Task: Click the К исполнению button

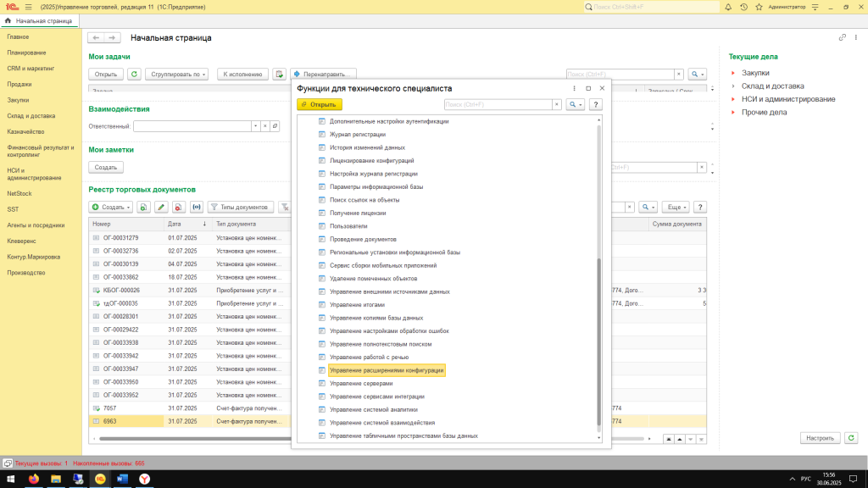Action: pyautogui.click(x=242, y=75)
